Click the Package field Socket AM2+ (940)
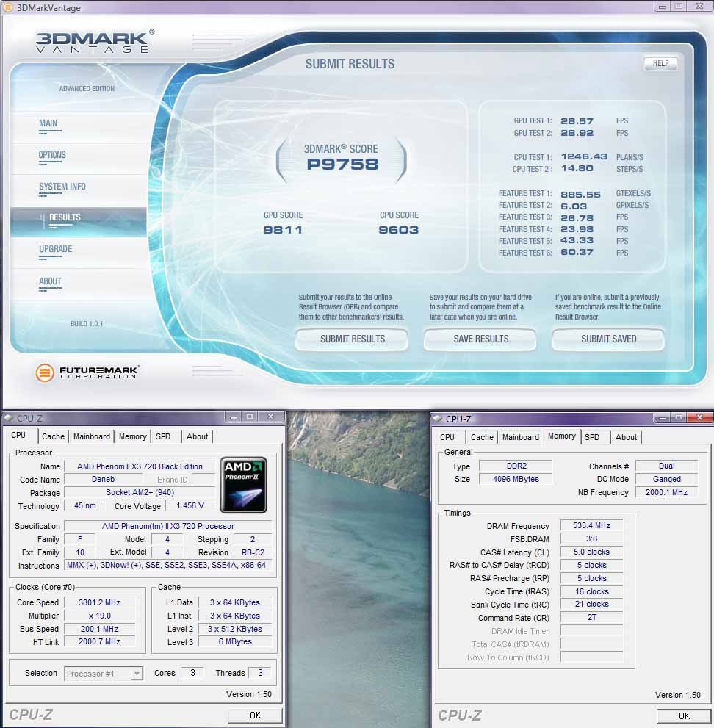This screenshot has width=714, height=728. pyautogui.click(x=140, y=492)
